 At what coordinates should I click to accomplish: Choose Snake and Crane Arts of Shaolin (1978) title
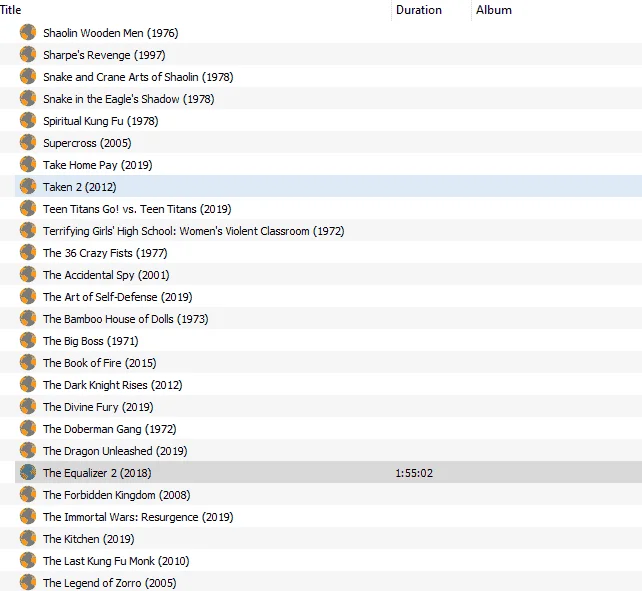point(138,77)
